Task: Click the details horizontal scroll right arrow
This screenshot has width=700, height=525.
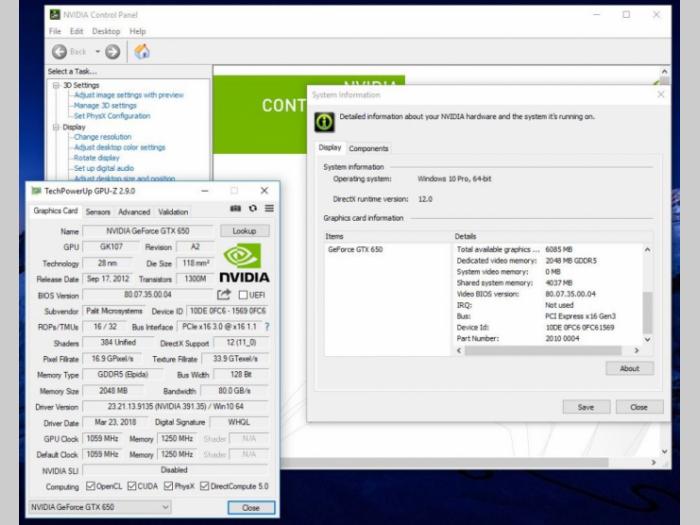Action: tap(637, 351)
